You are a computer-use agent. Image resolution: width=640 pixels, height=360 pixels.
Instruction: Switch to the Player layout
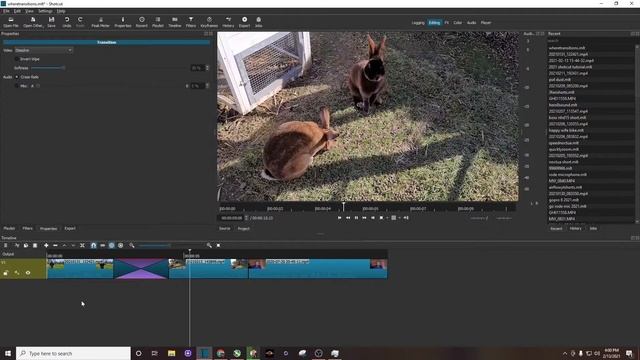pos(486,23)
